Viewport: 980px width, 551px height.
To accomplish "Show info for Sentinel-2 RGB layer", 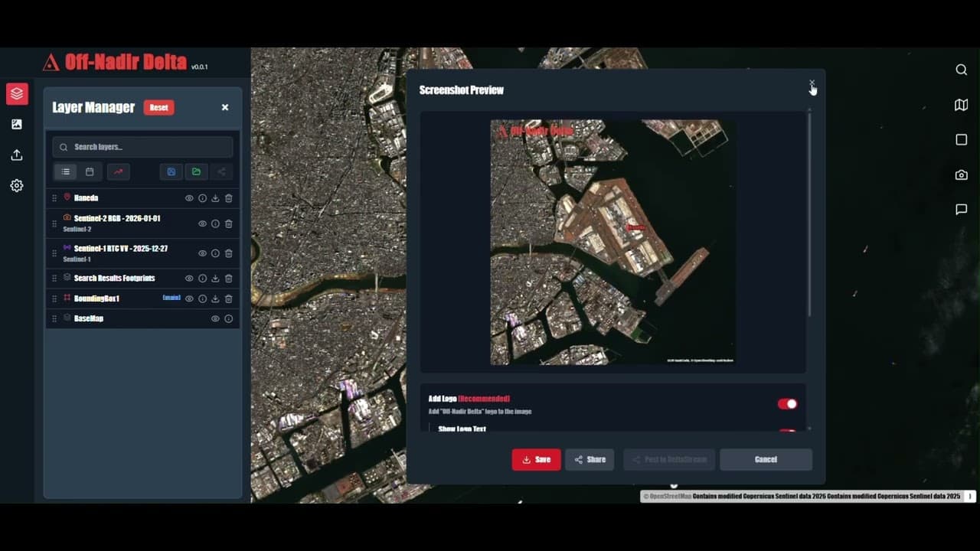I will click(x=215, y=223).
